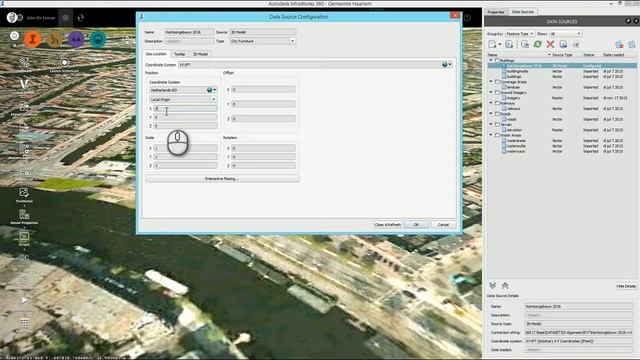Click the Launch Screencast record icon
The image size is (640, 360).
click(x=64, y=62)
